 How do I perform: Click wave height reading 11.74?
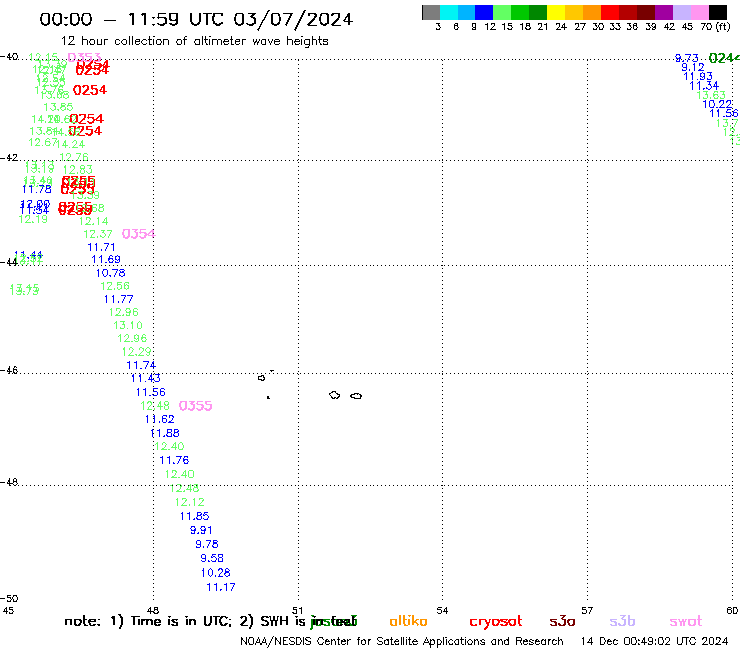point(141,365)
